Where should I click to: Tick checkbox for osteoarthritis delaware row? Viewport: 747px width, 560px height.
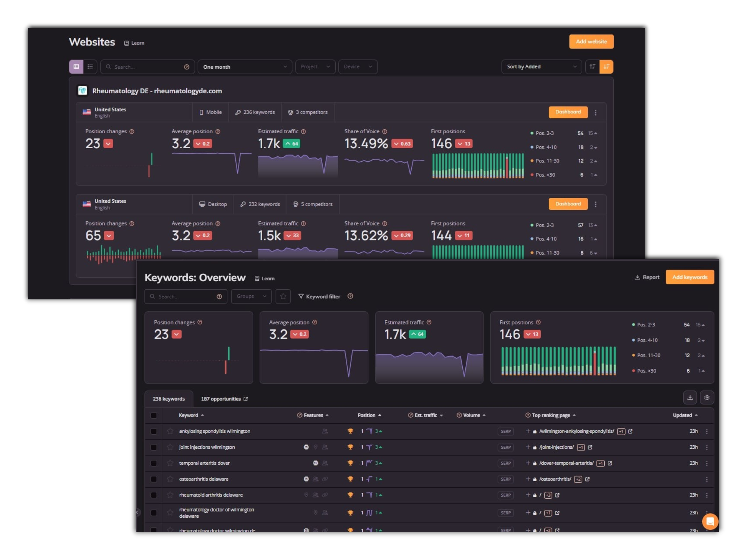click(154, 479)
